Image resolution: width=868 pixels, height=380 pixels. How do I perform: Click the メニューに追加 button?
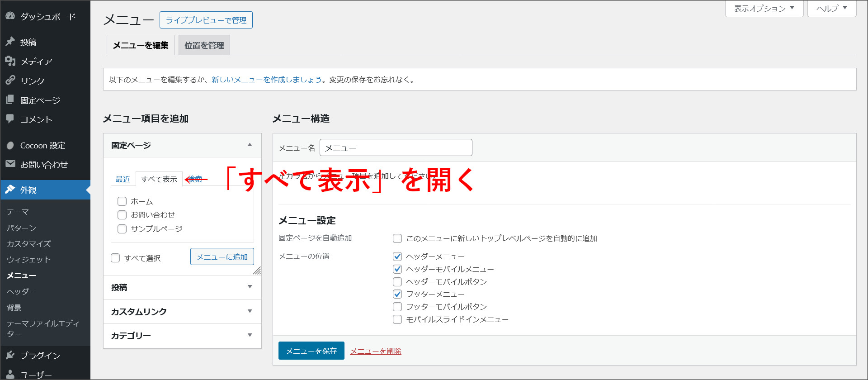point(222,256)
